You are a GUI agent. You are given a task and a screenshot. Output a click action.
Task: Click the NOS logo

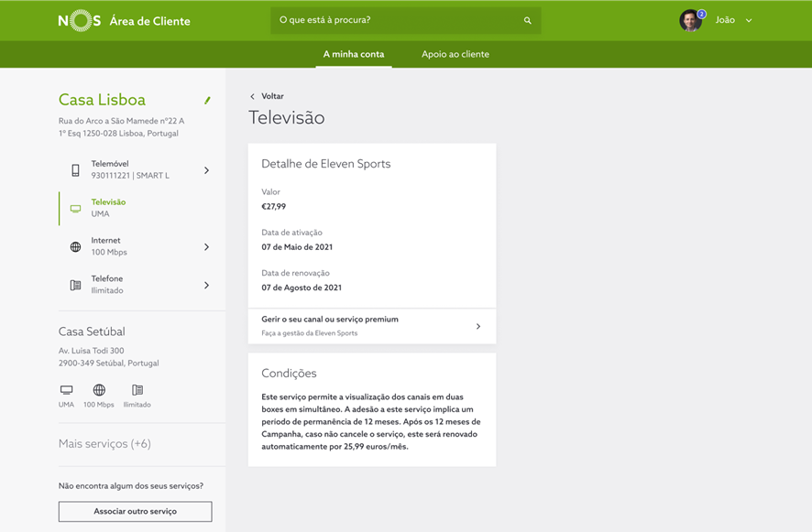(79, 21)
